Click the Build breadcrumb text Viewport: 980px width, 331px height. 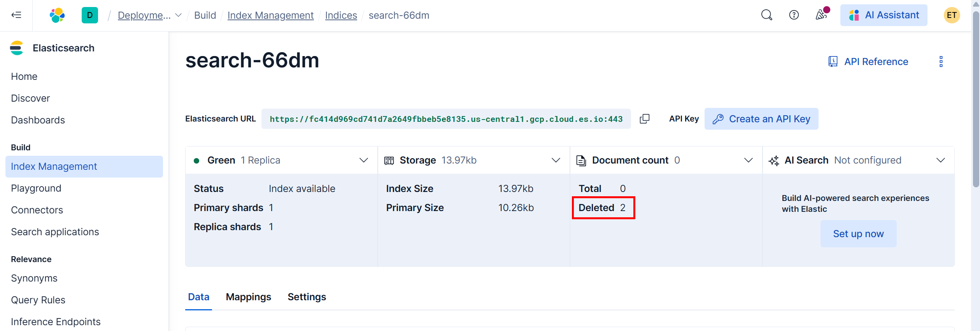point(205,15)
